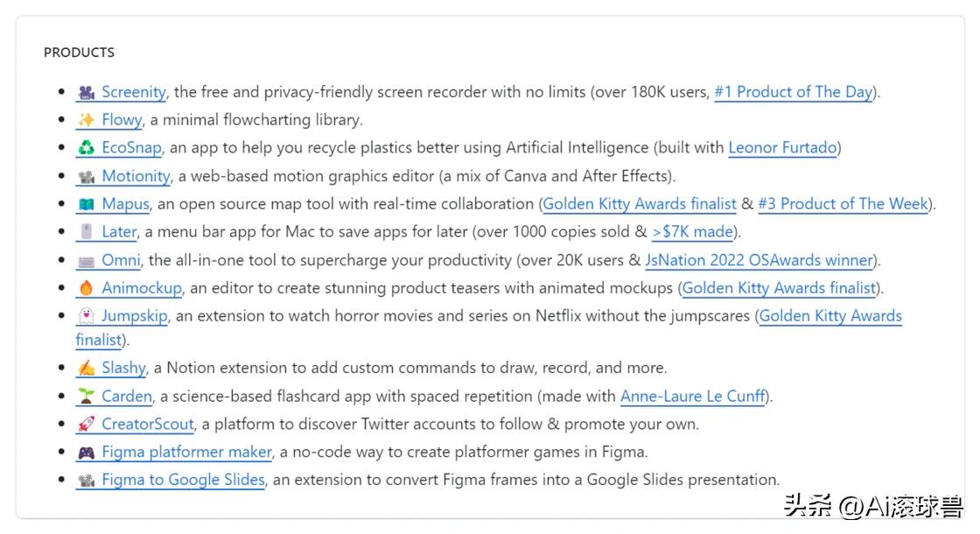This screenshot has width=980, height=534.
Task: Click the sparkles emoji beside Flowy
Action: point(86,120)
